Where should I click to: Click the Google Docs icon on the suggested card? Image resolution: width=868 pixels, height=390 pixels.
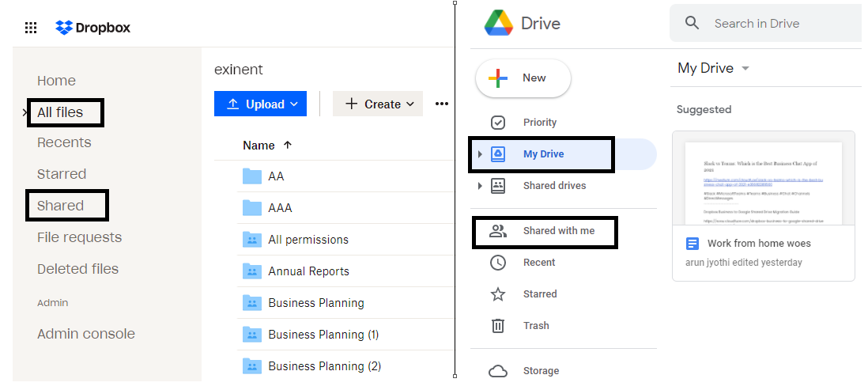[693, 243]
